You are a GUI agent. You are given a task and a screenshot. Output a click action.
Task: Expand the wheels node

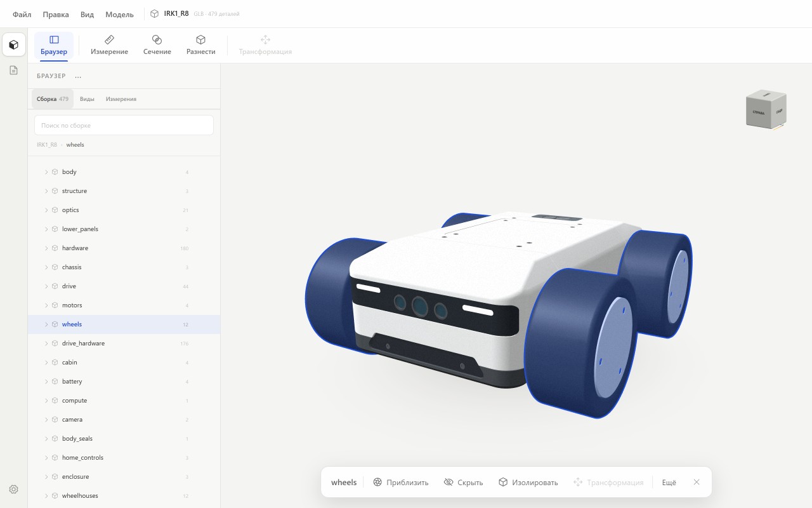46,324
